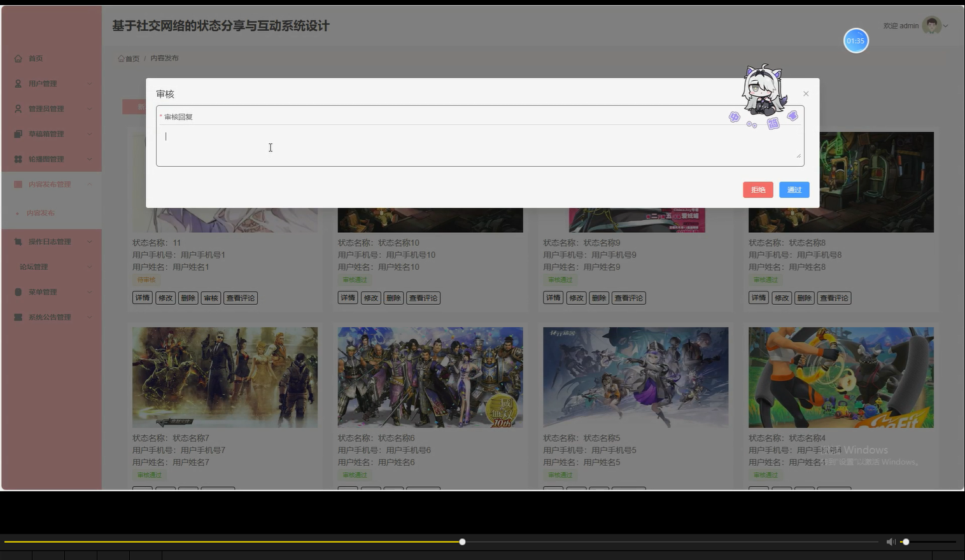Open the admin profile avatar
Screen dimensions: 965x560
[931, 25]
